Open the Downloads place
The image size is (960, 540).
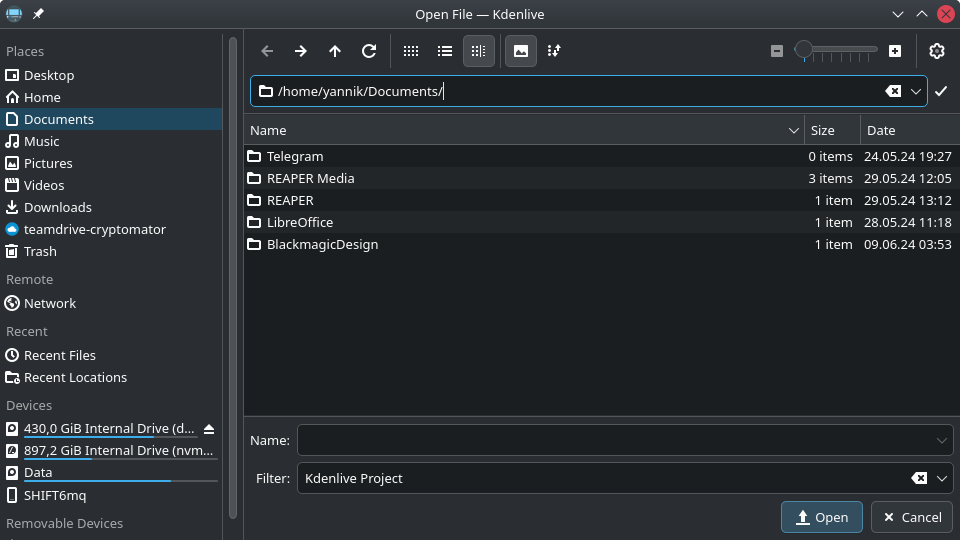click(x=111, y=208)
